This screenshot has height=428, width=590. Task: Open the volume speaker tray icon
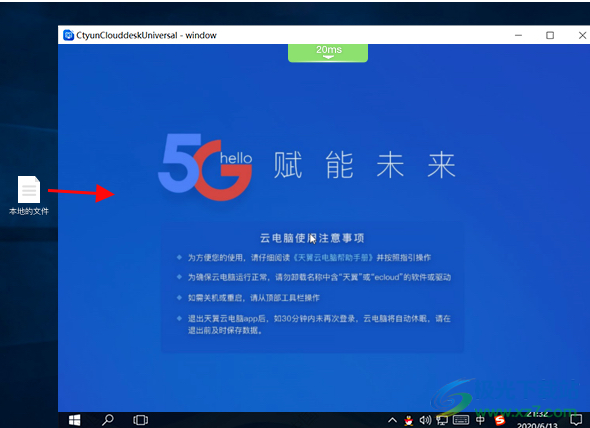pos(425,420)
